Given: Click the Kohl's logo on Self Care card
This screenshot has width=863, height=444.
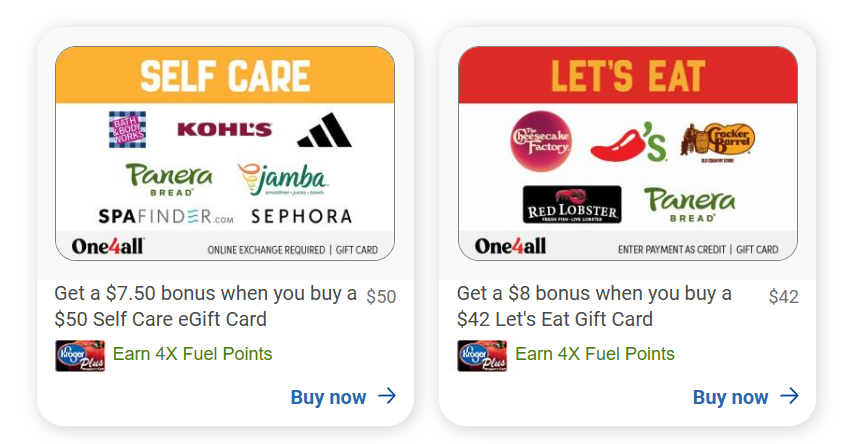Looking at the screenshot, I should pos(224,129).
